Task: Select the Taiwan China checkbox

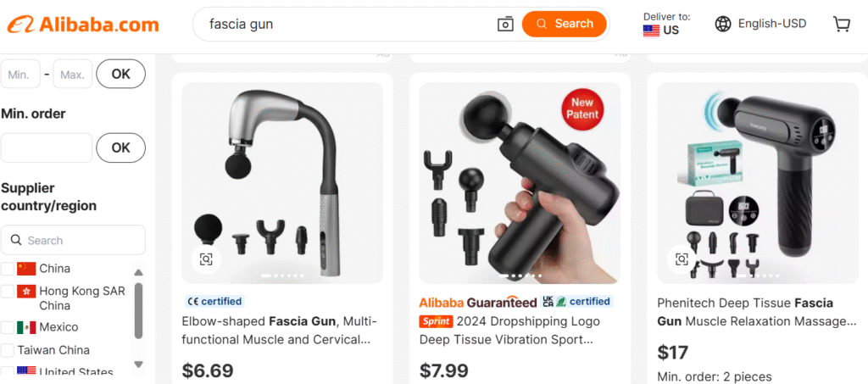Action: point(7,350)
